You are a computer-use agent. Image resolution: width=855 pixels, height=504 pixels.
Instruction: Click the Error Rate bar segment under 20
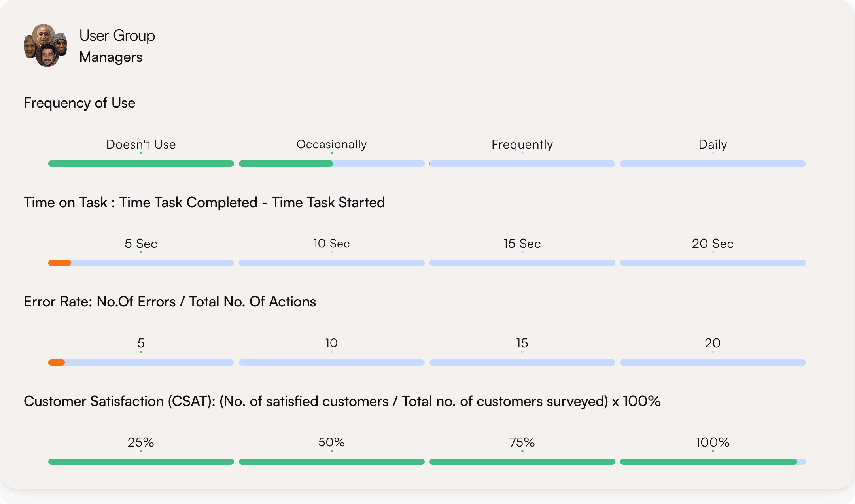coord(713,362)
